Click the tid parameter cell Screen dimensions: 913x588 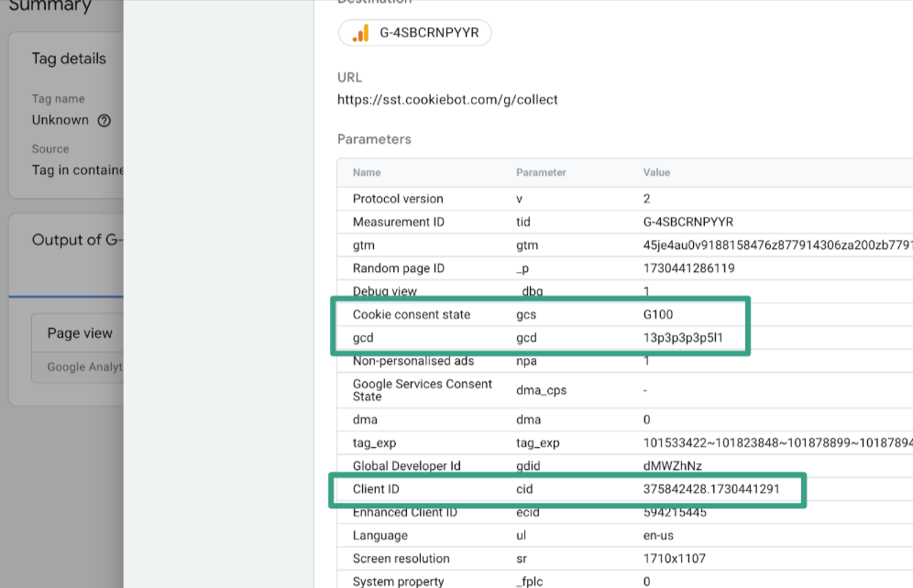(522, 222)
